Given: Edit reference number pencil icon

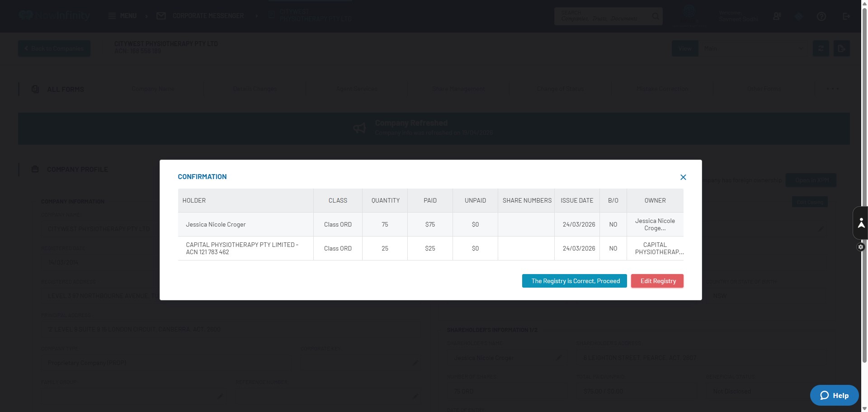Looking at the screenshot, I should pos(415,396).
